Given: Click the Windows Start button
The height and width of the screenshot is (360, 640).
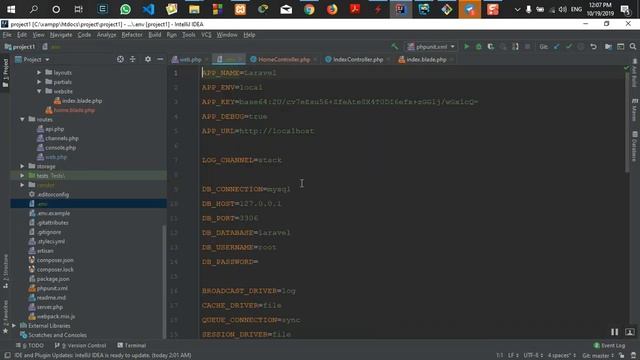Looking at the screenshot, I should [x=11, y=9].
